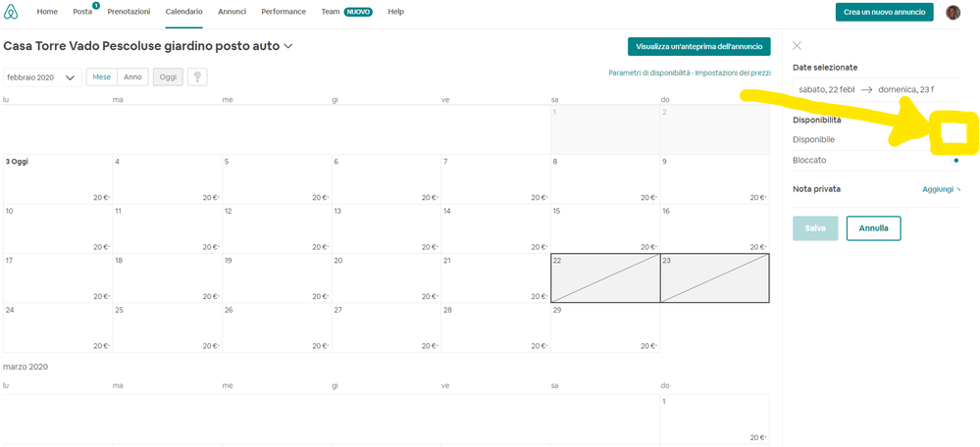Click Visualizza un'anteprima dell'annuncio button
This screenshot has height=447, width=980.
point(698,46)
